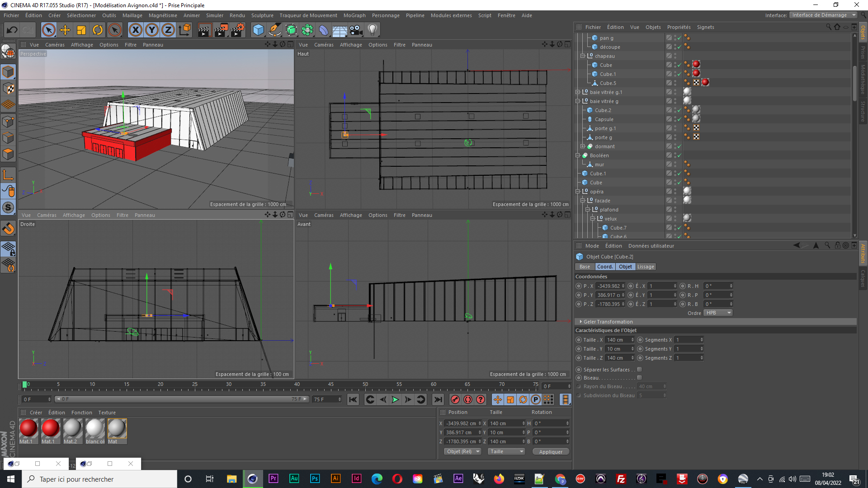Toggle the X axis lock icon
The image size is (868, 488).
tap(135, 30)
